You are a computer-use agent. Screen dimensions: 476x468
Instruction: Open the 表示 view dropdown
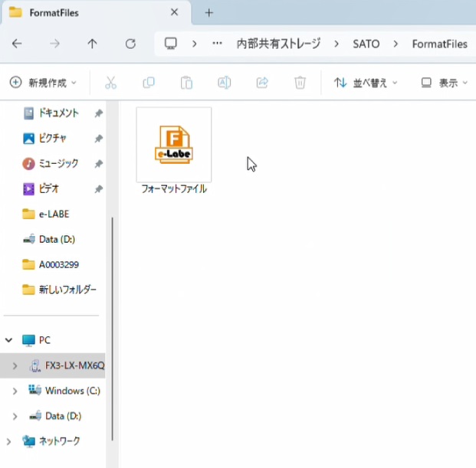(444, 83)
